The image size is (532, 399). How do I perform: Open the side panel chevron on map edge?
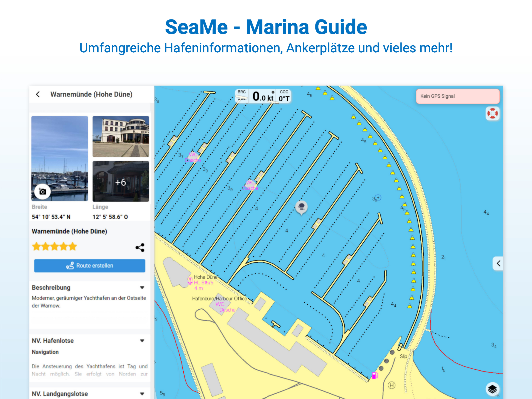[x=498, y=264]
